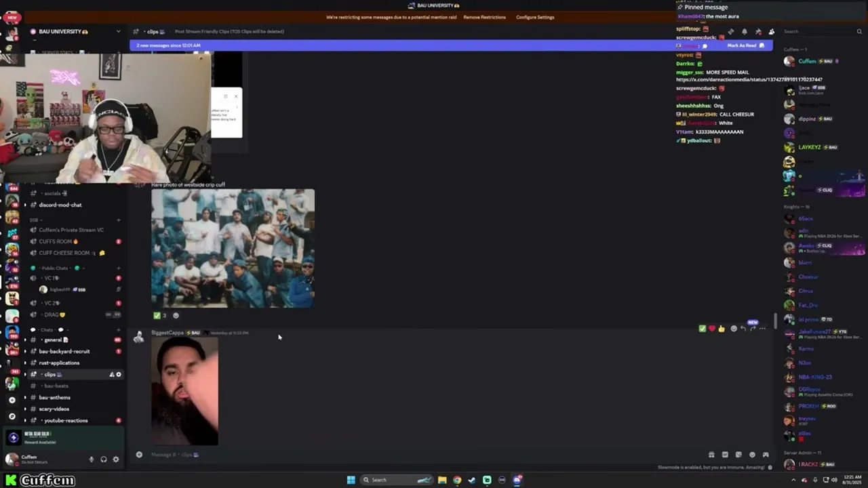React with the thumbs up emoji
The width and height of the screenshot is (868, 488).
tap(722, 329)
